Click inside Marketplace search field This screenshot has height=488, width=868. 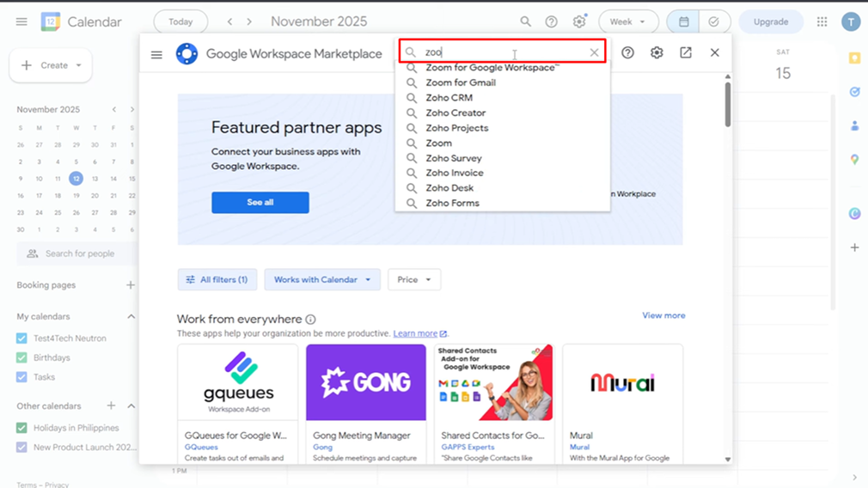[x=503, y=52]
